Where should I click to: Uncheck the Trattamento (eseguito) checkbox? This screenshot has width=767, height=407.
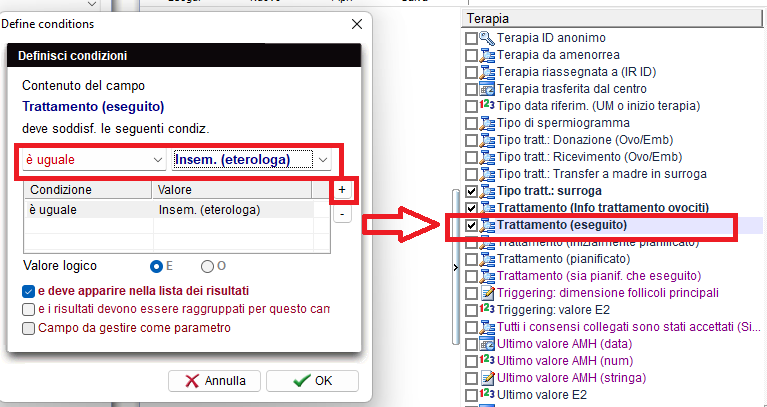pos(471,226)
